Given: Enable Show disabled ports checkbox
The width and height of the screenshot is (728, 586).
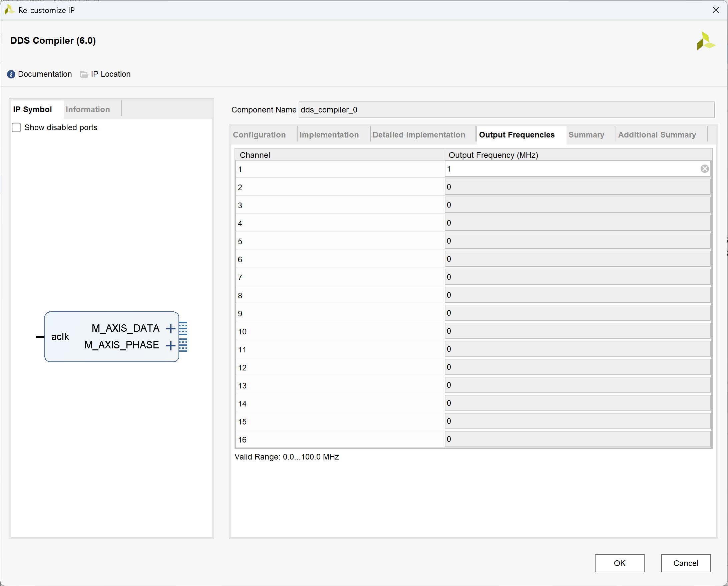Looking at the screenshot, I should 17,128.
